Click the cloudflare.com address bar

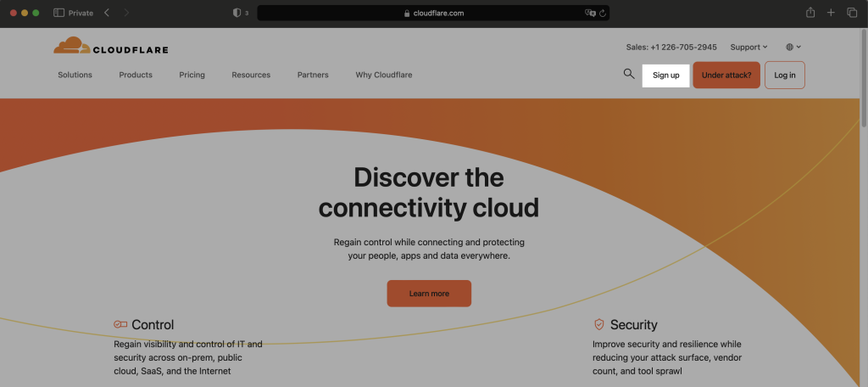433,14
